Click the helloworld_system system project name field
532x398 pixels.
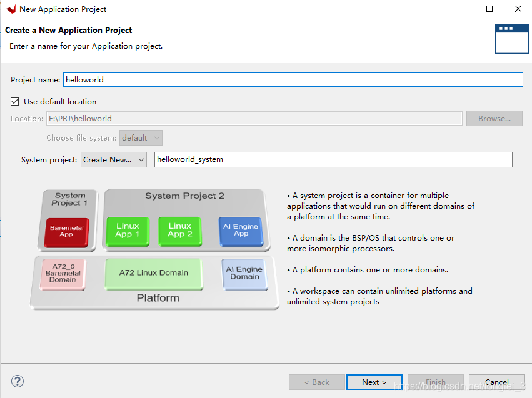point(333,160)
